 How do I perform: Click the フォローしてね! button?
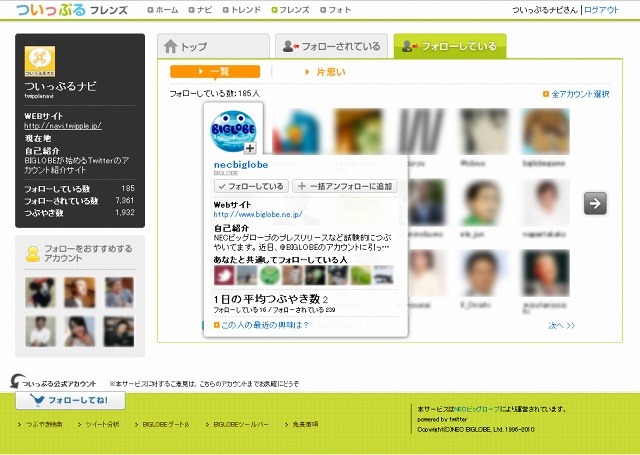[70, 400]
